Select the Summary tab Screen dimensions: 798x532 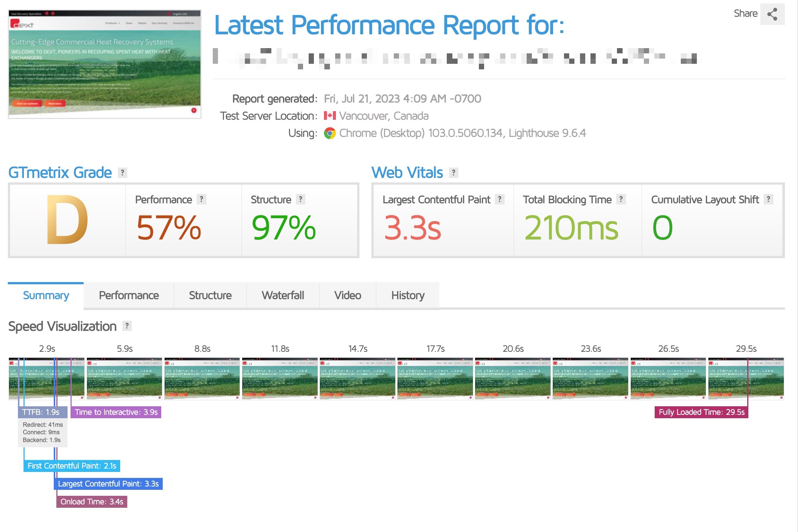(46, 295)
